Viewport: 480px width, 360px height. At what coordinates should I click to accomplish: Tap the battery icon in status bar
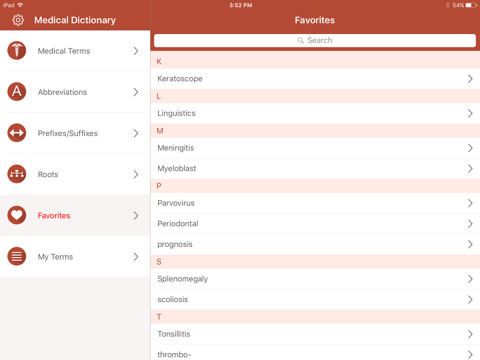(471, 5)
